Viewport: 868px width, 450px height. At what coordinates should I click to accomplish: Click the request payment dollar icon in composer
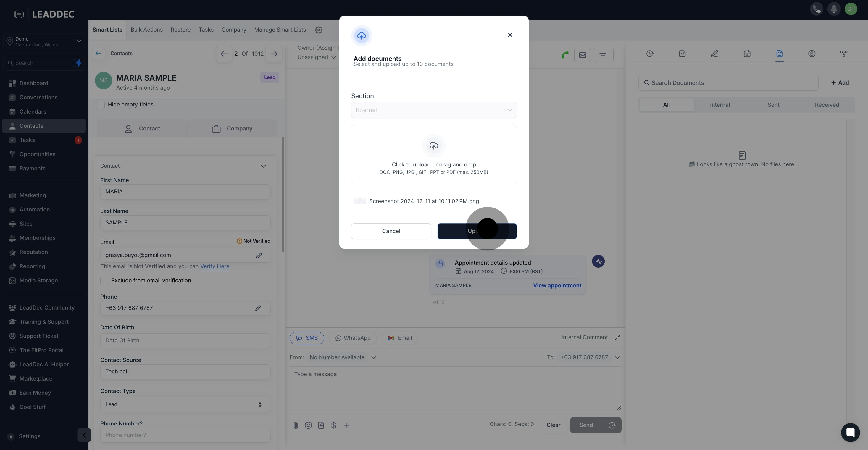[x=334, y=425]
